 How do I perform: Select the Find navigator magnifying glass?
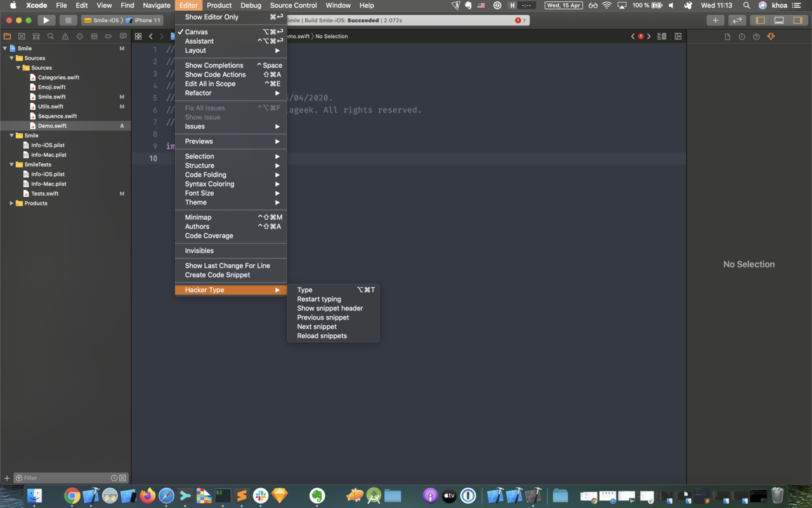click(51, 36)
